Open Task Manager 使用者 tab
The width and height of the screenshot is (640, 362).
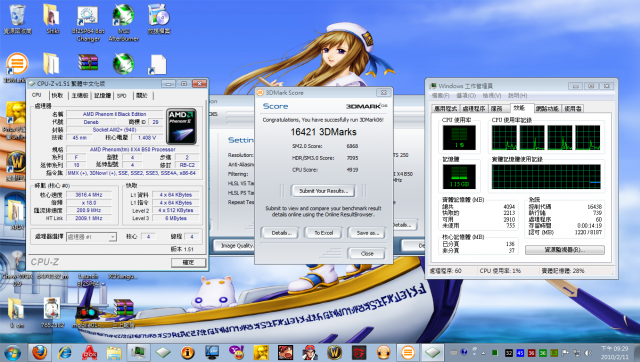[573, 109]
